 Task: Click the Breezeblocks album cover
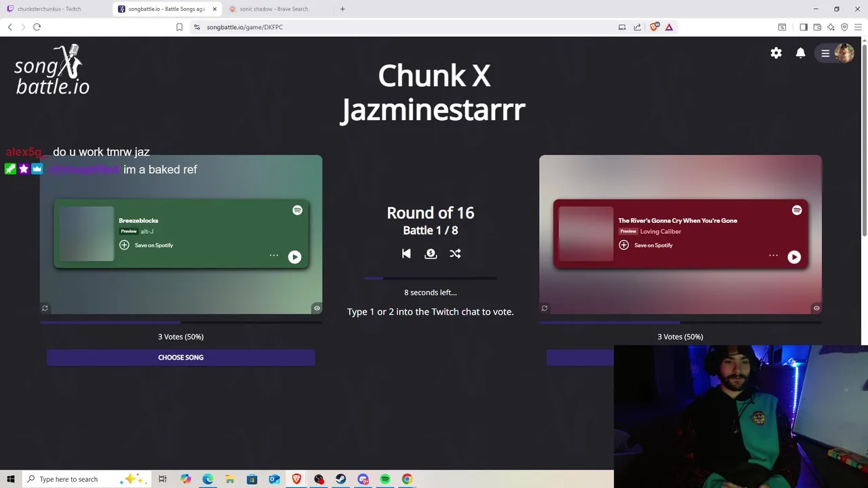point(86,234)
